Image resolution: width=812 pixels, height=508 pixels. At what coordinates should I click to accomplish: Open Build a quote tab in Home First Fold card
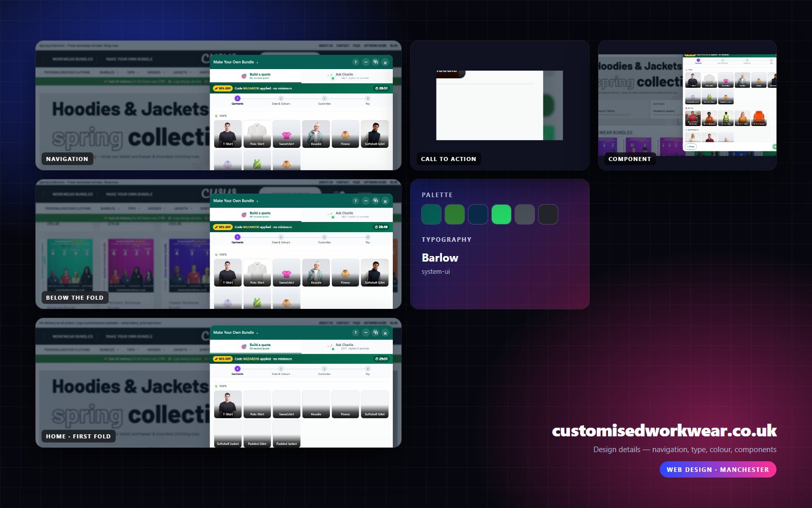pos(256,346)
